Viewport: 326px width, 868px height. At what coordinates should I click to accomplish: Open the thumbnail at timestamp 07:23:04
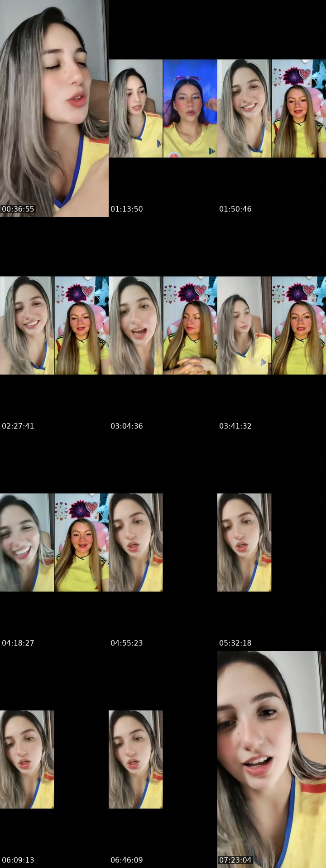[x=272, y=759]
